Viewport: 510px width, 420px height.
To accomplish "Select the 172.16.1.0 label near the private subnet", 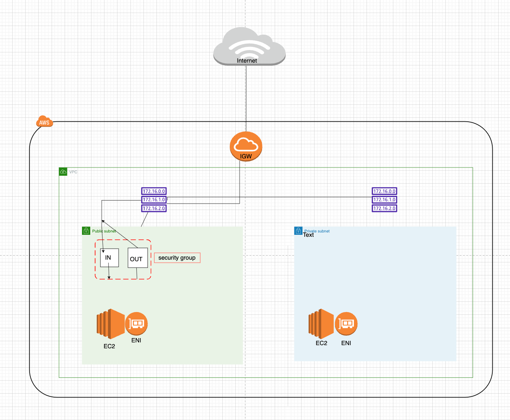I will tap(384, 200).
